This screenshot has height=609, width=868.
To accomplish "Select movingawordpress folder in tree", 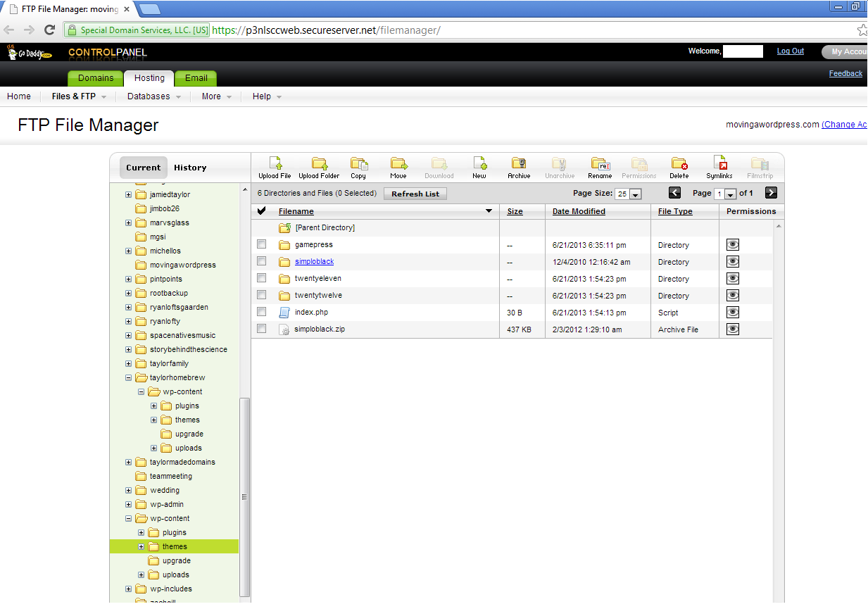I will (x=183, y=265).
